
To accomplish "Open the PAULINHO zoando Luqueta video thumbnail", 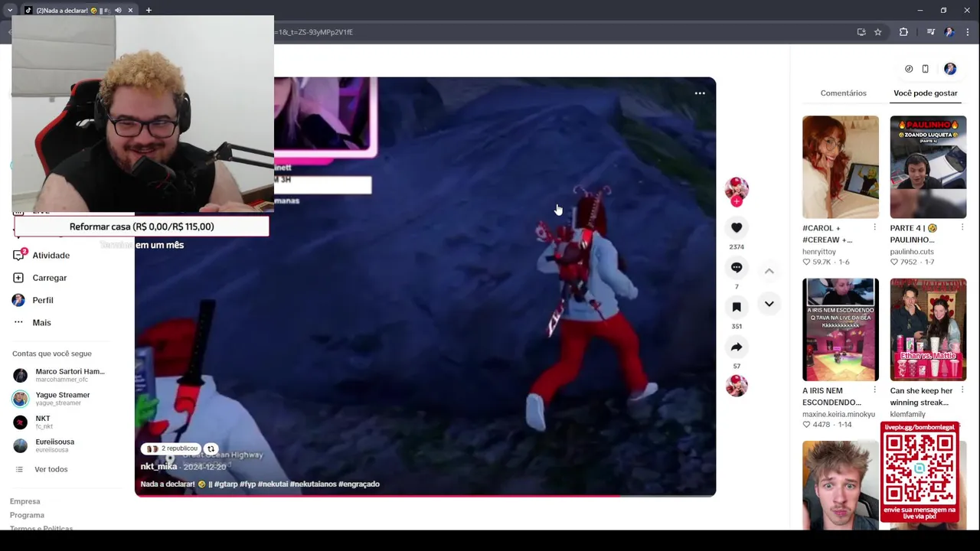I will (x=928, y=167).
